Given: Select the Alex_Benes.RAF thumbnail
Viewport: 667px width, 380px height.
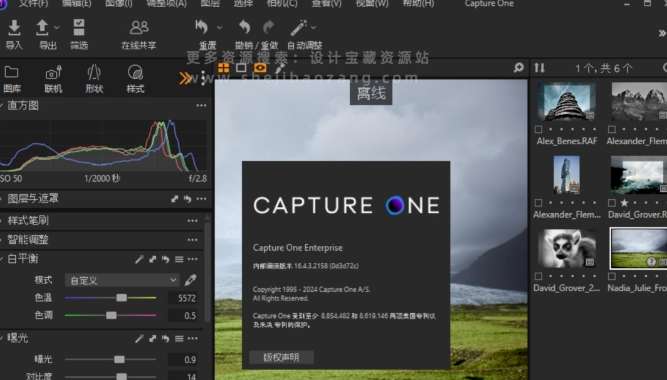Looking at the screenshot, I should pos(567,102).
